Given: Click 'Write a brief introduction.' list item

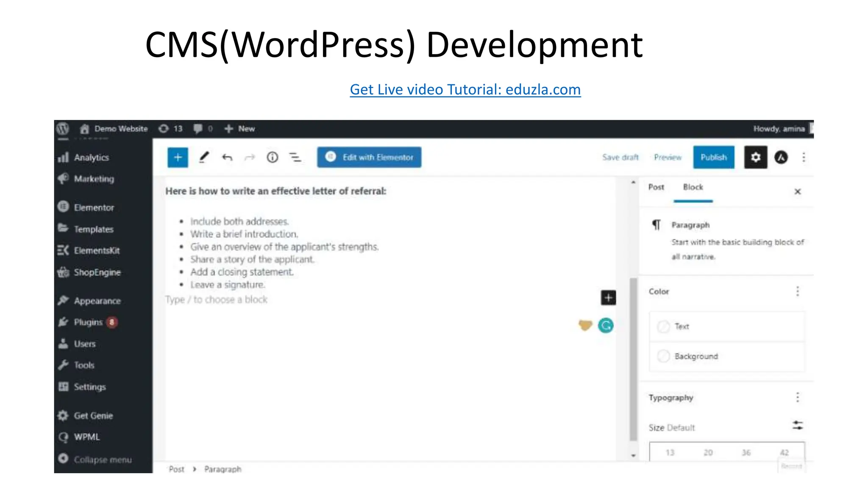Looking at the screenshot, I should coord(244,234).
